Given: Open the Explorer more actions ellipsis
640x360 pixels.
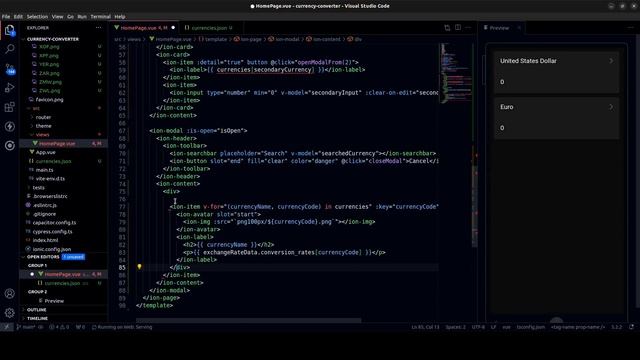Looking at the screenshot, I should click(98, 28).
